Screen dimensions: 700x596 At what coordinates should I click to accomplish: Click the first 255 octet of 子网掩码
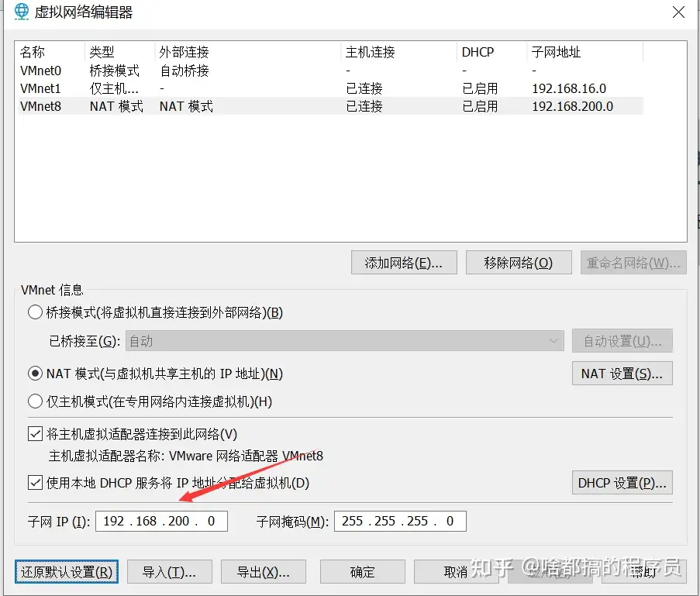352,521
